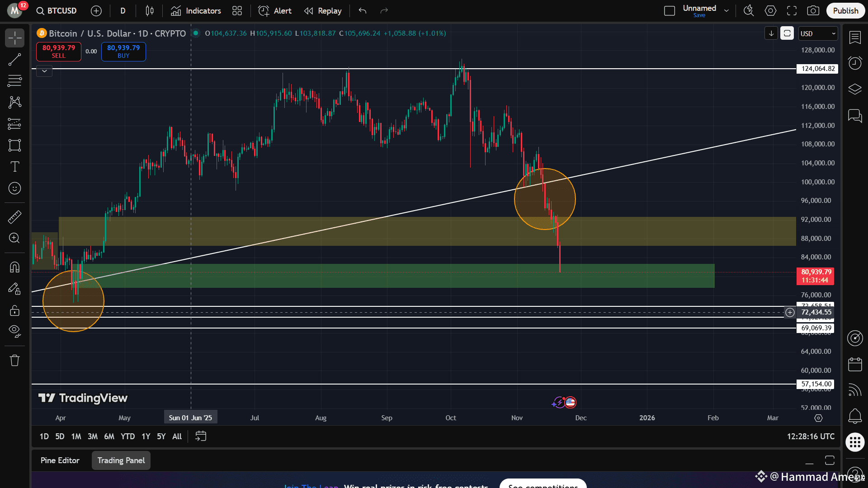Toggle stay in drawing mode
This screenshot has width=868, height=488.
(14, 289)
